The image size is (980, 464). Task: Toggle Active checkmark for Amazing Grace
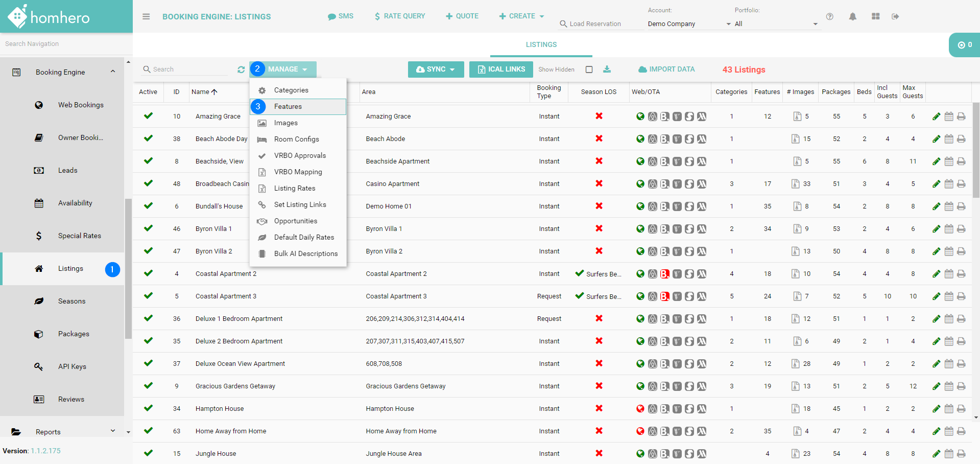click(148, 116)
